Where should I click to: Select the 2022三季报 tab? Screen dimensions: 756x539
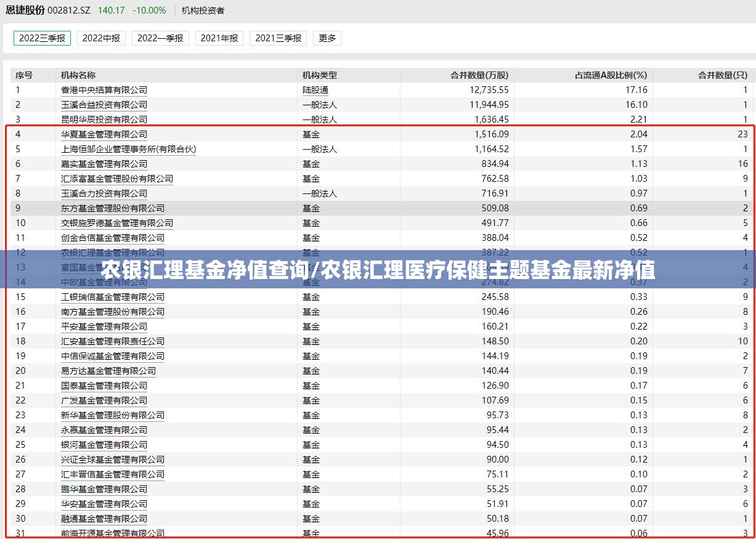[42, 38]
